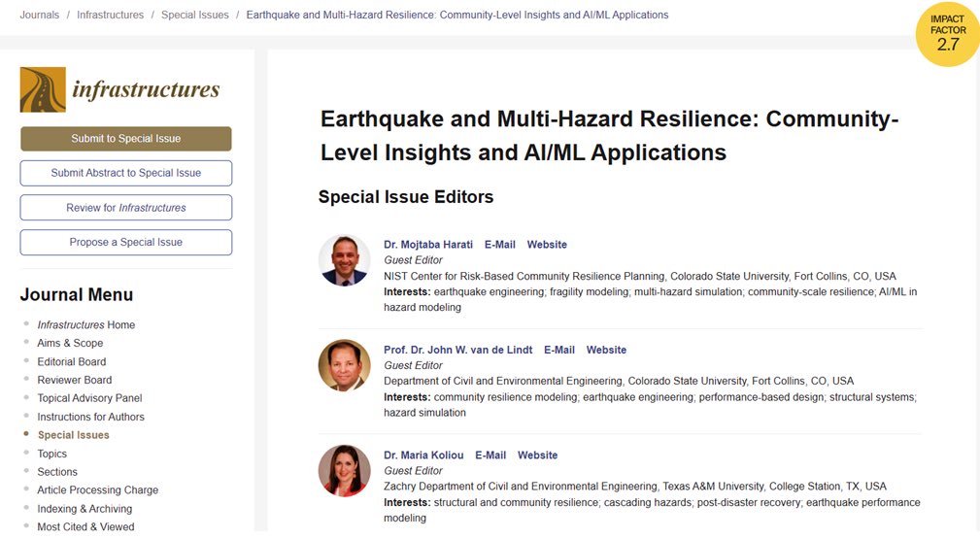The height and width of the screenshot is (539, 980).
Task: Open Most Cited & Viewed menu item
Action: click(85, 527)
